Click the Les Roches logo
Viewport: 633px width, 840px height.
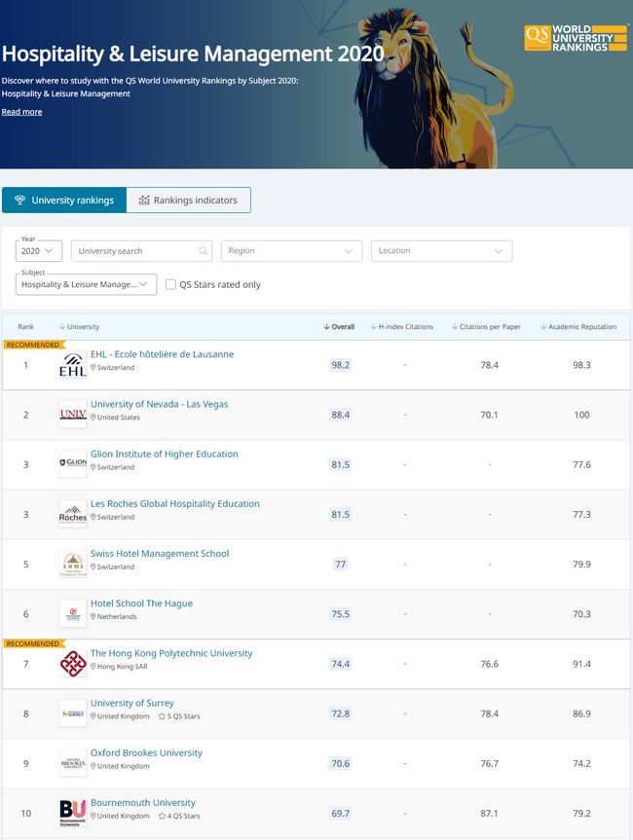(x=73, y=514)
